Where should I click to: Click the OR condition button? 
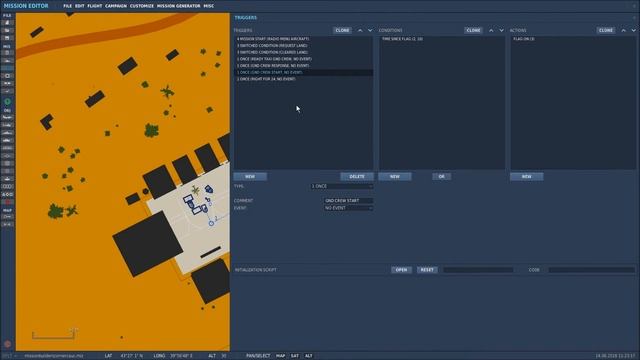point(442,176)
